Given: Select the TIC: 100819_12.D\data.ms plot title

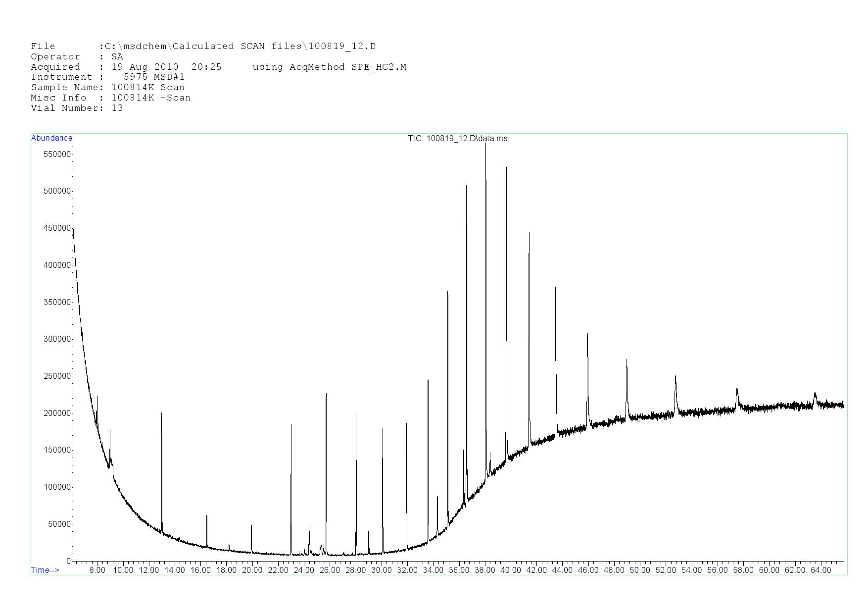Looking at the screenshot, I should coord(457,139).
